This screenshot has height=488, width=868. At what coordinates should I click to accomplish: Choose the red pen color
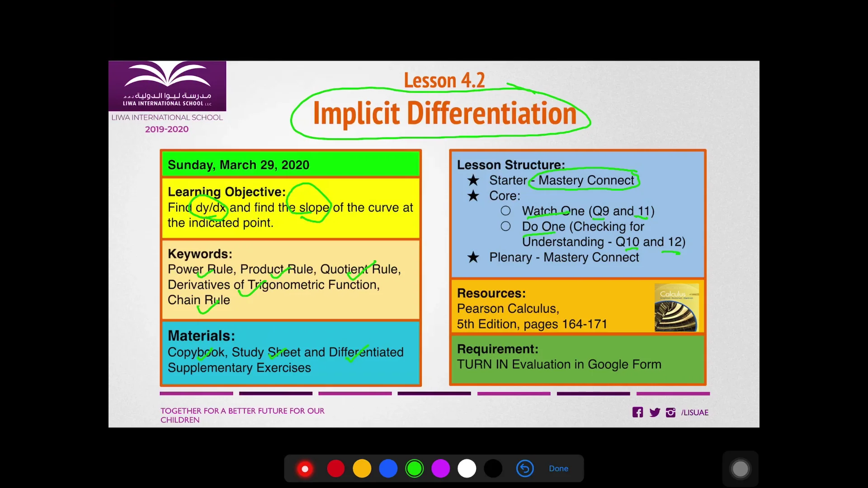(x=335, y=469)
